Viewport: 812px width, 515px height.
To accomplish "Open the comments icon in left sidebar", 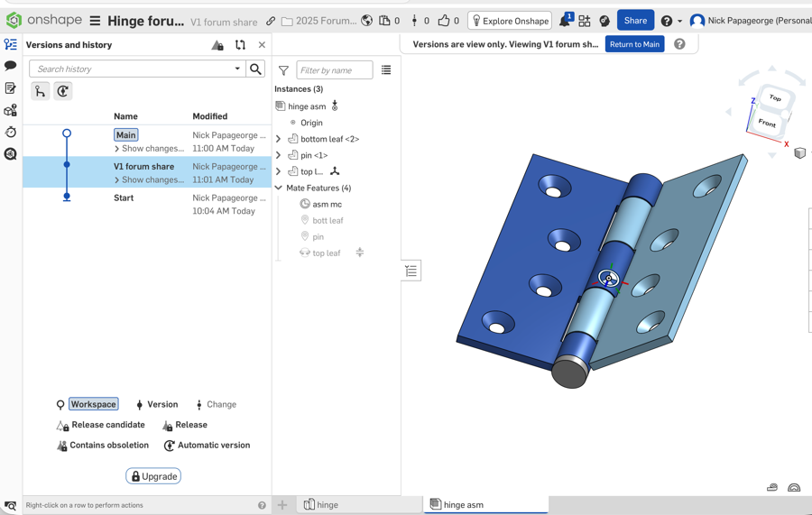I will [x=11, y=66].
